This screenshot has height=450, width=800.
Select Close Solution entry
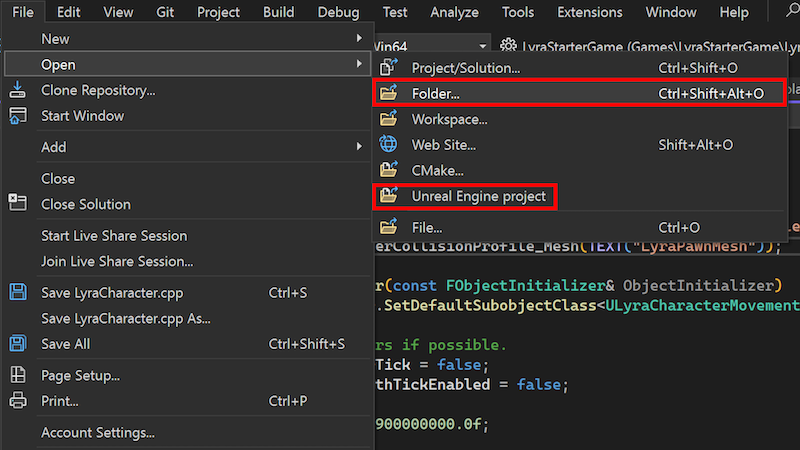pos(187,204)
